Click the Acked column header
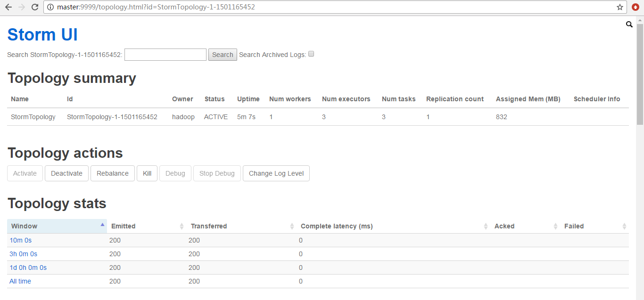Screen dimensions: 644x300 coord(525,226)
